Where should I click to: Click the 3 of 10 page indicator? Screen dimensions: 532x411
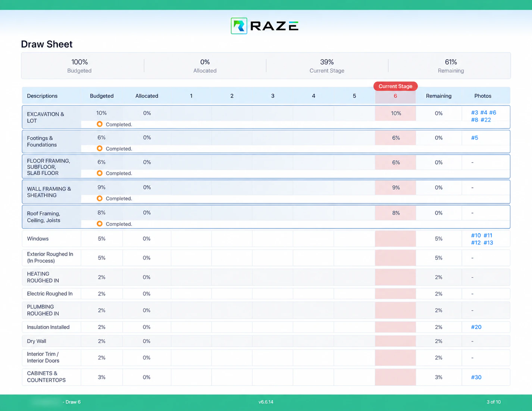[x=494, y=402]
